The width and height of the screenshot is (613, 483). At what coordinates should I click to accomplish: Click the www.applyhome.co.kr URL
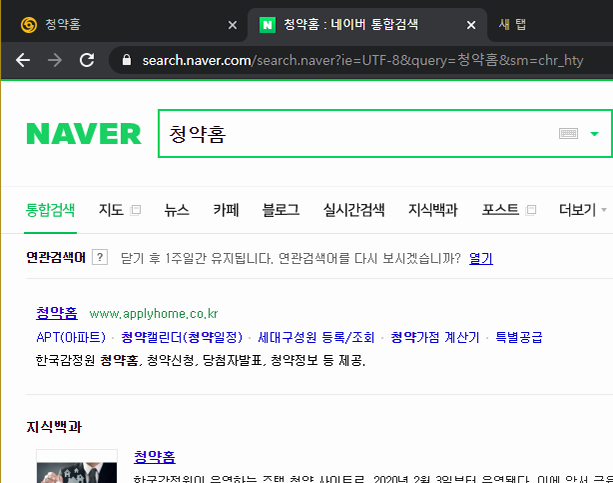[x=154, y=314]
